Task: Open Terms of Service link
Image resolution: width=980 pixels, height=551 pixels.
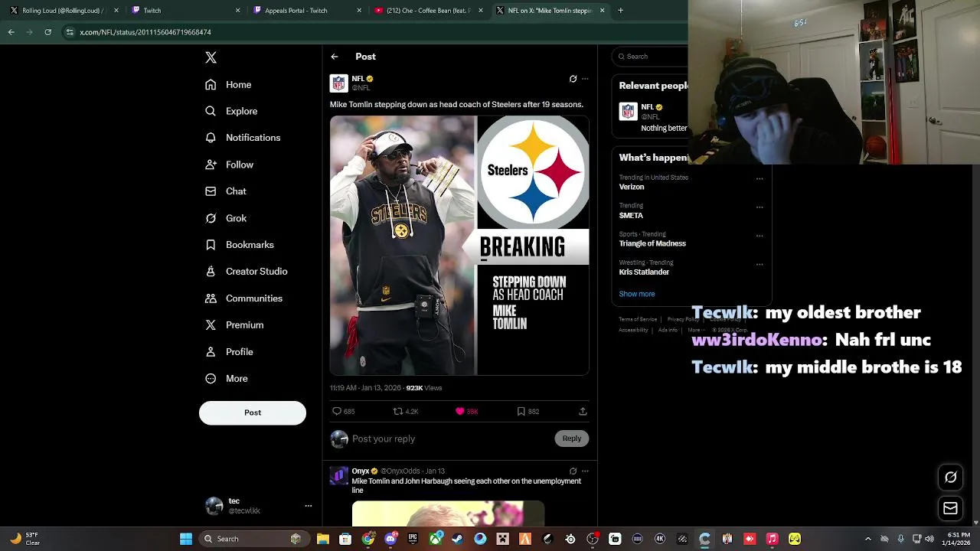Action: [x=638, y=319]
